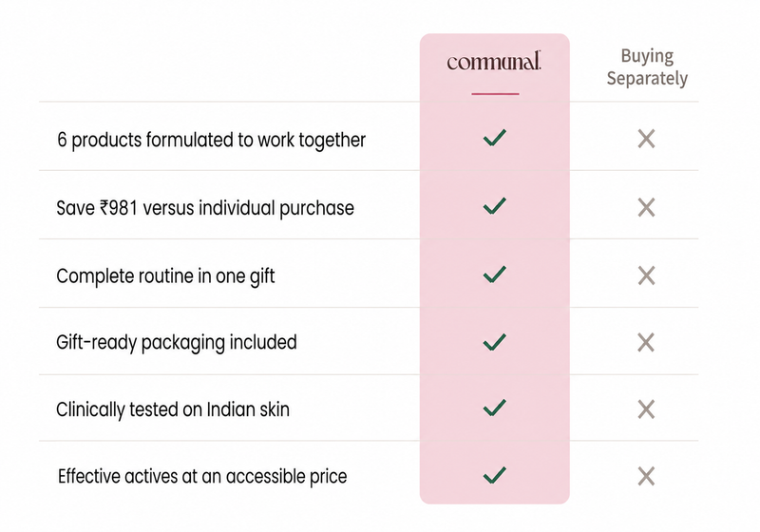Click the 'Gift-ready packaging included' text
Image resolution: width=760 pixels, height=532 pixels.
click(x=177, y=343)
